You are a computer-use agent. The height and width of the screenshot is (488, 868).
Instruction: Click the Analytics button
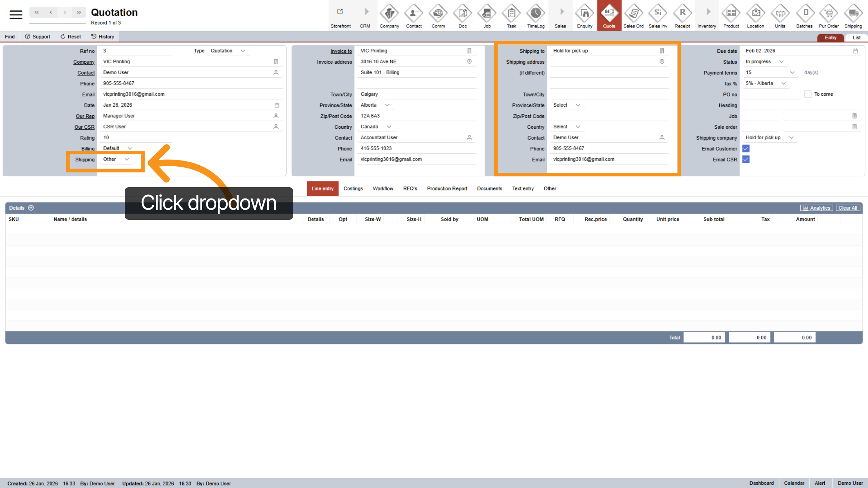point(816,208)
